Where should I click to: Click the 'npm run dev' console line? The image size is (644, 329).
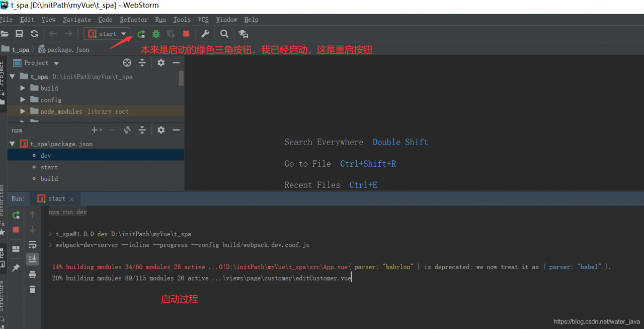[68, 212]
